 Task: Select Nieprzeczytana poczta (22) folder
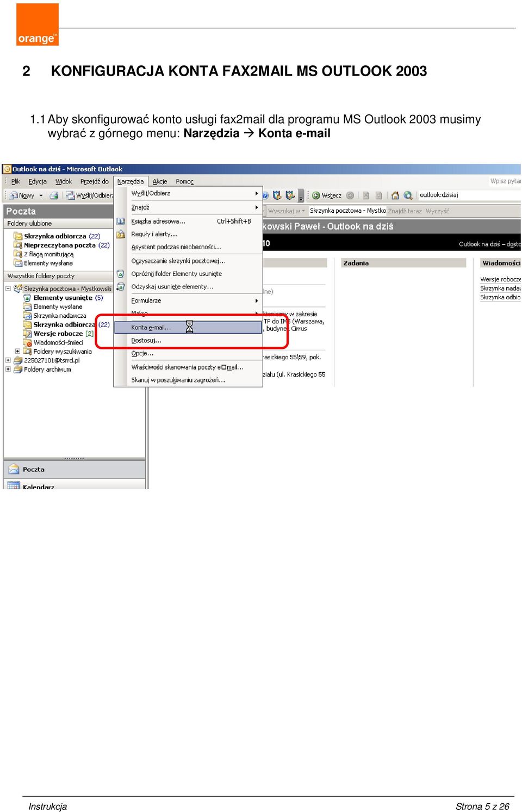tap(61, 245)
